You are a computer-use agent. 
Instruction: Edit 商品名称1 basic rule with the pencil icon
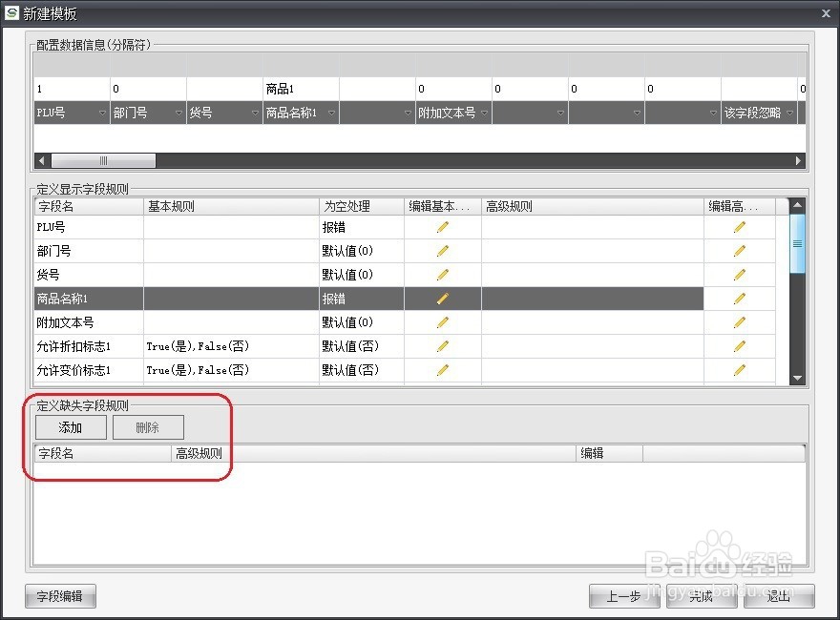click(x=442, y=299)
